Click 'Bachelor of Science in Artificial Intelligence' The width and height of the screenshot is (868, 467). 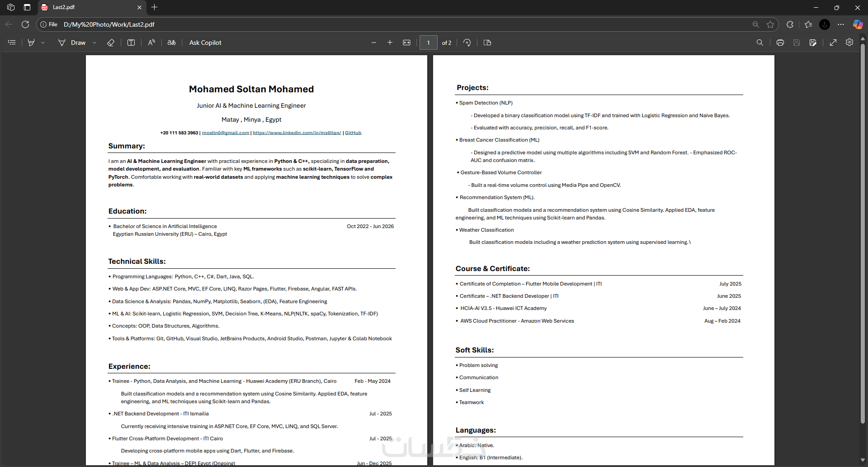click(x=165, y=227)
